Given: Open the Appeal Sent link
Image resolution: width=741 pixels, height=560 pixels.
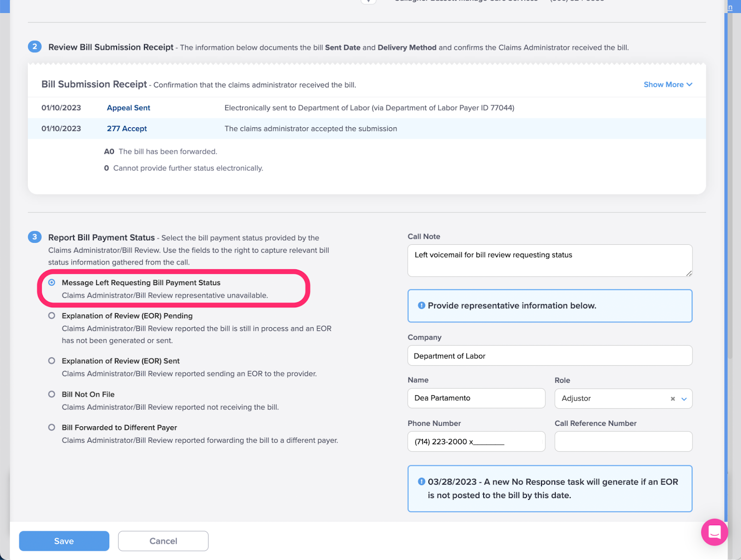Looking at the screenshot, I should coord(129,108).
